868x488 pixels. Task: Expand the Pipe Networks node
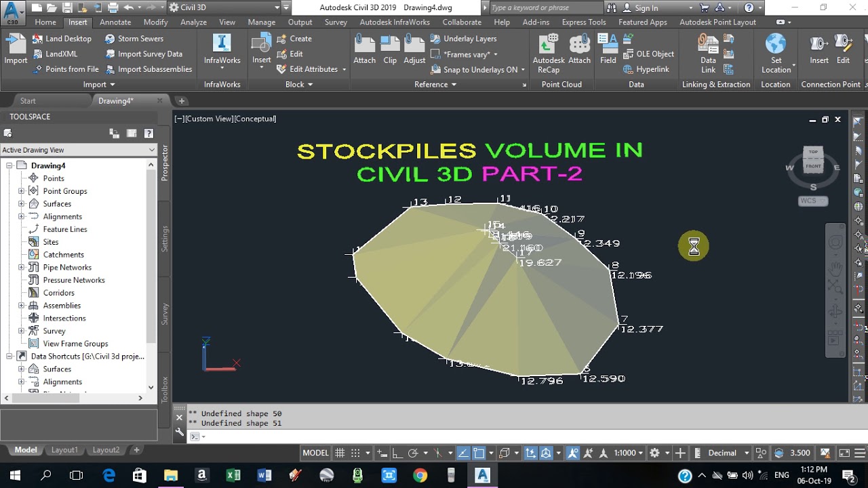point(21,267)
